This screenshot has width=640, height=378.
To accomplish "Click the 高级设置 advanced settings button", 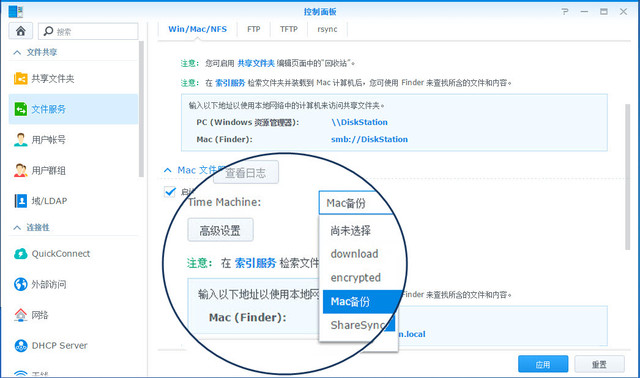I will (220, 231).
